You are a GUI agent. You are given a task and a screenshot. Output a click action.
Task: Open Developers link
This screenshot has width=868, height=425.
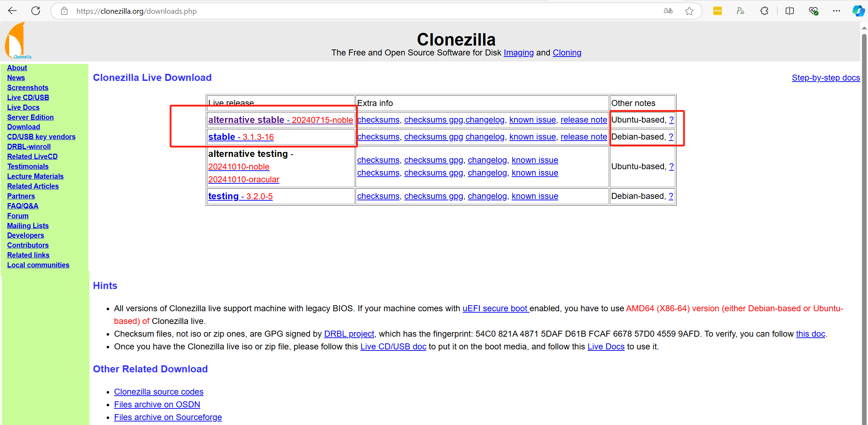(25, 235)
